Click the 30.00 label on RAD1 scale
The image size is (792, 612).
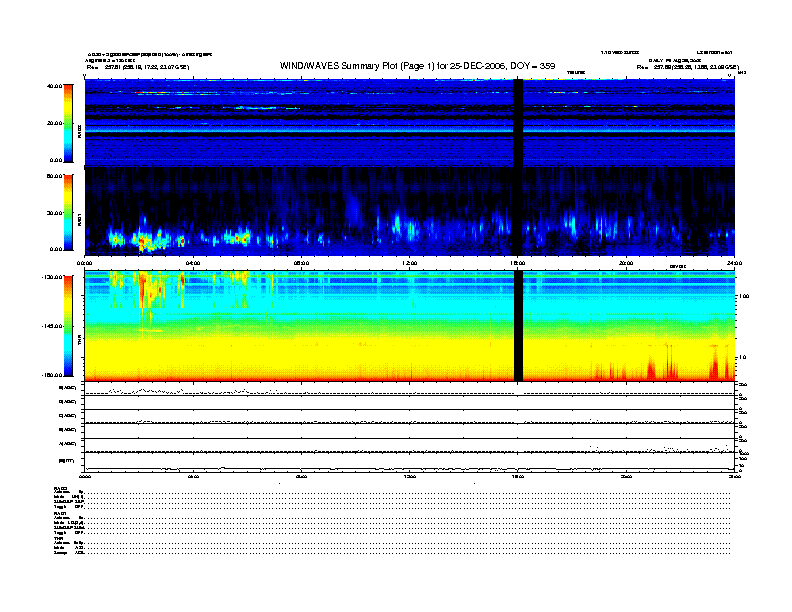(x=54, y=213)
